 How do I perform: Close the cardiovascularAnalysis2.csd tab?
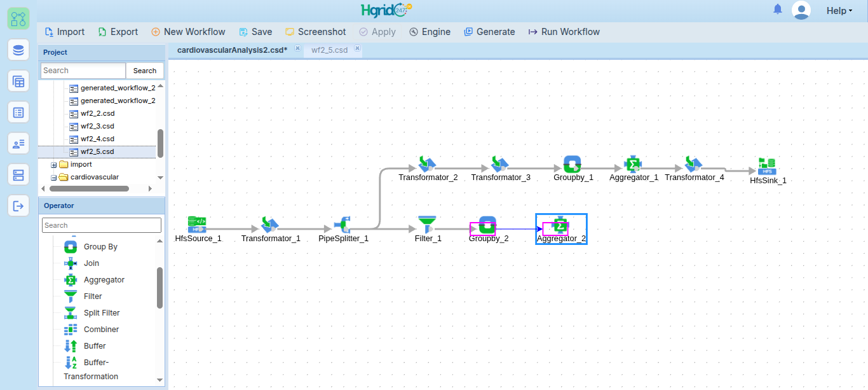[297, 48]
